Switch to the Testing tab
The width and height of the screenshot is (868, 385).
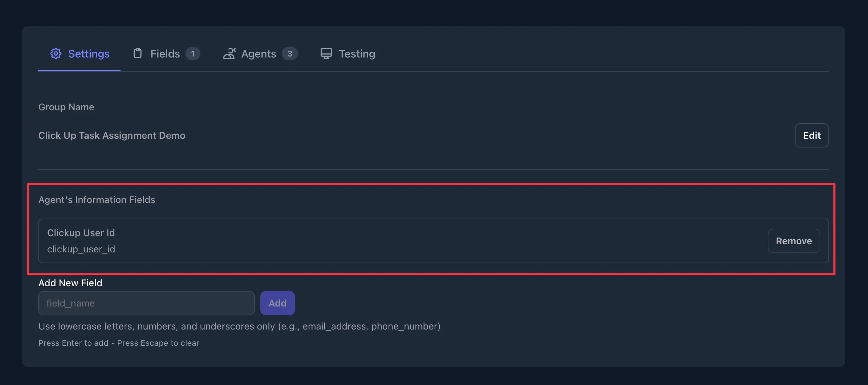(357, 53)
